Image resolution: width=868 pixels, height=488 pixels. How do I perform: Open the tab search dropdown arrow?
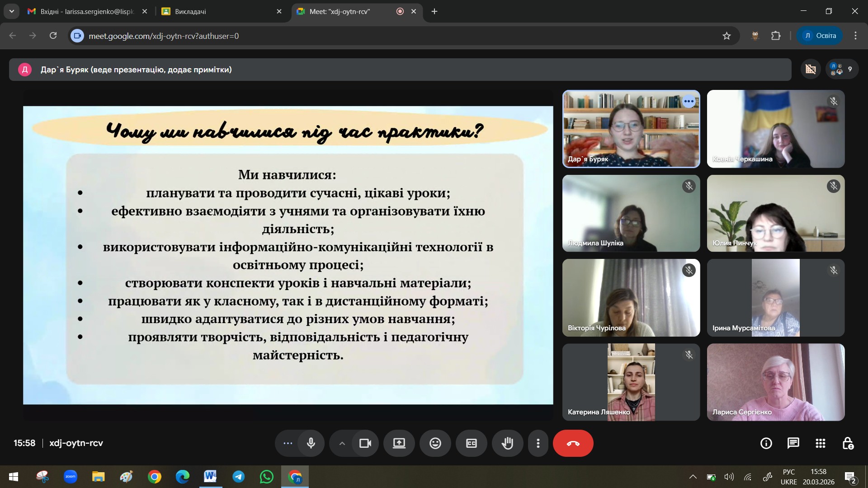[11, 11]
